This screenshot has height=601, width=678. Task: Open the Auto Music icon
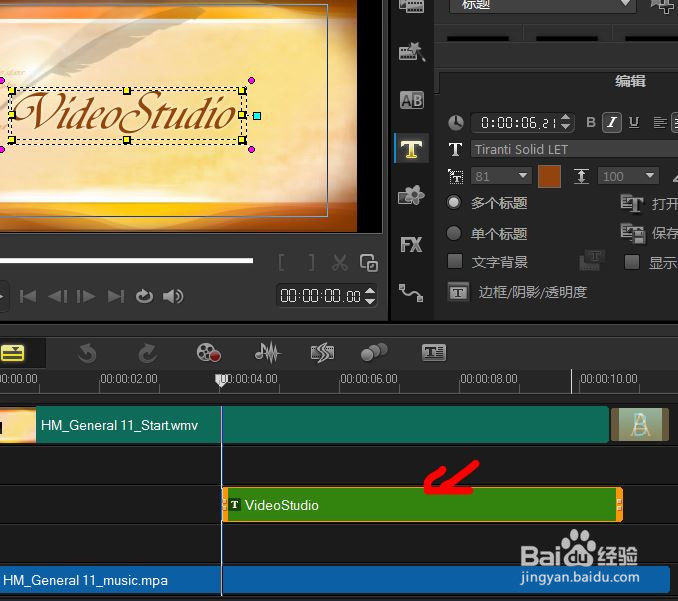click(x=323, y=353)
